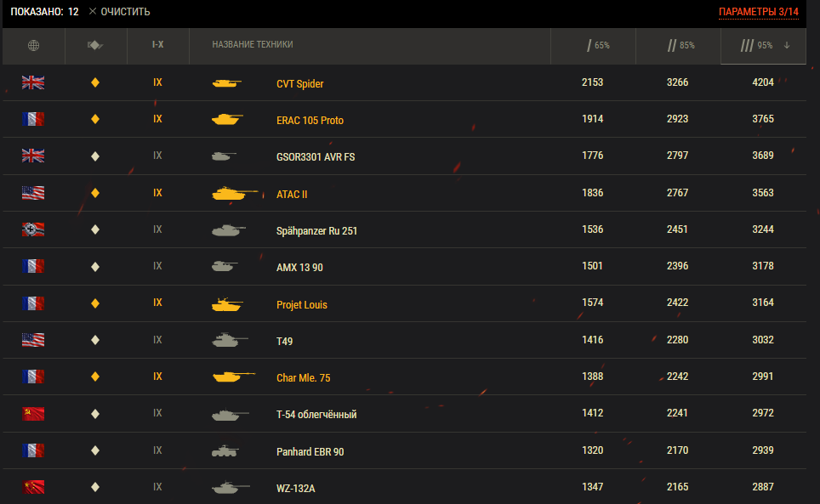The width and height of the screenshot is (820, 504).
Task: Sort by vehicle type diamond header icon
Action: 95,45
